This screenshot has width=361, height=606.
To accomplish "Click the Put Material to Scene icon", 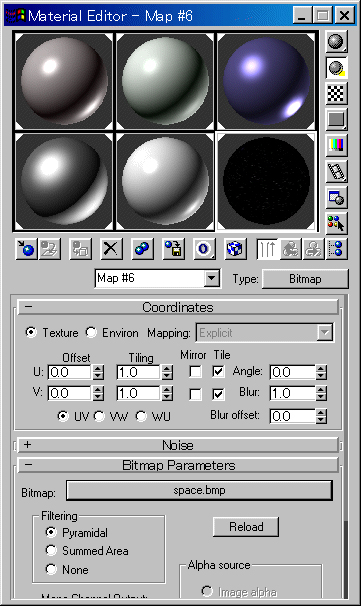I will tap(49, 249).
